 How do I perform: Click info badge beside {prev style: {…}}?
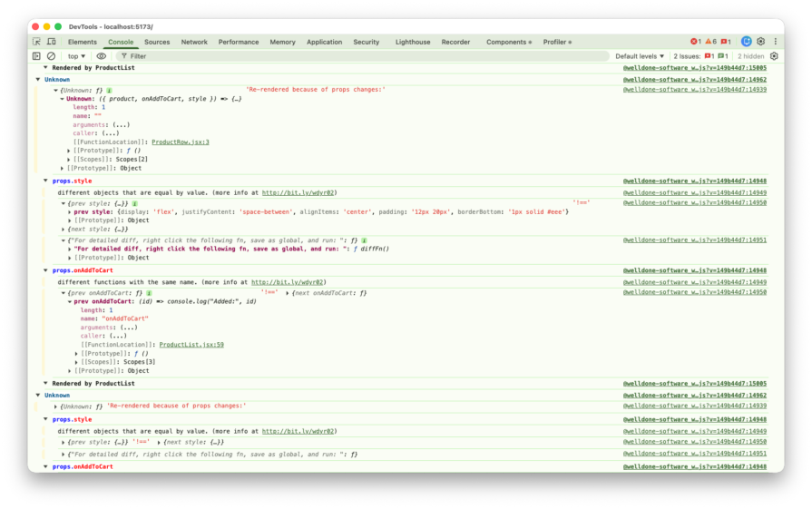pyautogui.click(x=134, y=204)
